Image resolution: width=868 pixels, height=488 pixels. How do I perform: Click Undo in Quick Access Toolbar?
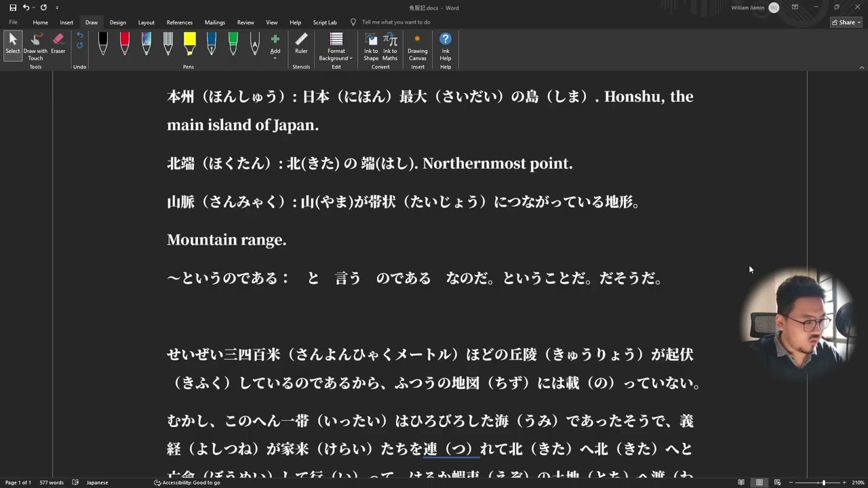tap(26, 7)
